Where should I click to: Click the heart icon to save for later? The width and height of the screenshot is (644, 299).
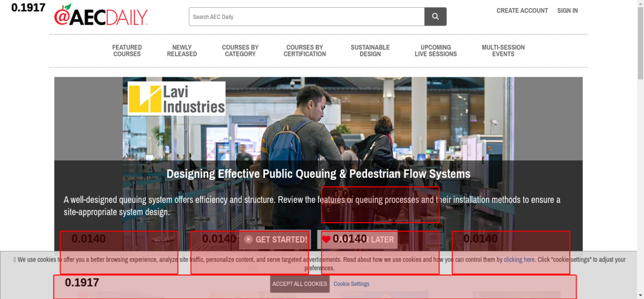[326, 239]
